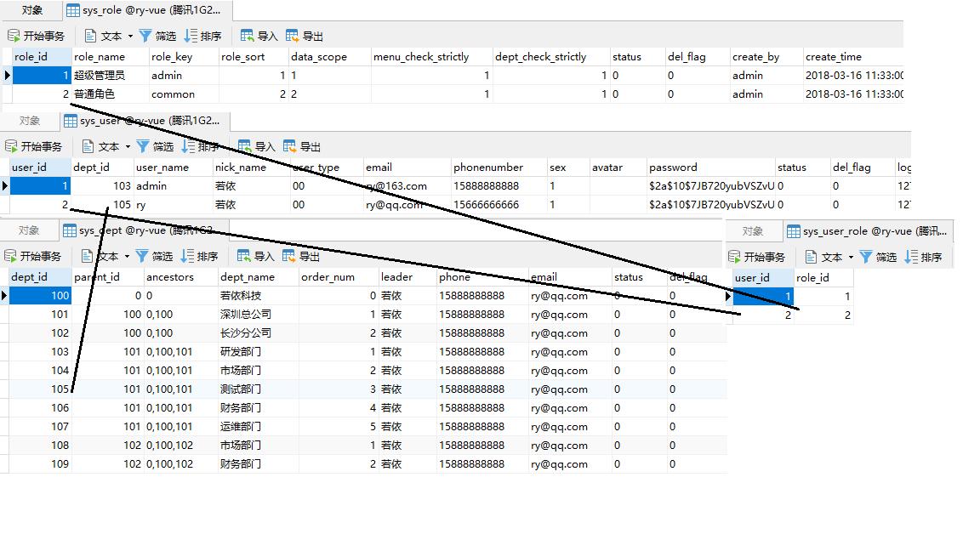Select the 普通角色 role_name cell
The image size is (980, 551).
pyautogui.click(x=111, y=94)
